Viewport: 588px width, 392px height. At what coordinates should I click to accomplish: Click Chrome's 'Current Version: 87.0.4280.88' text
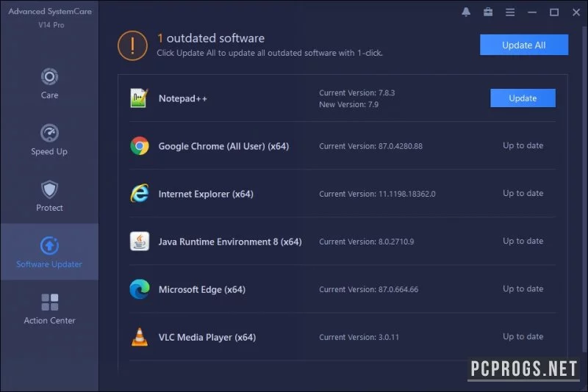(x=371, y=146)
